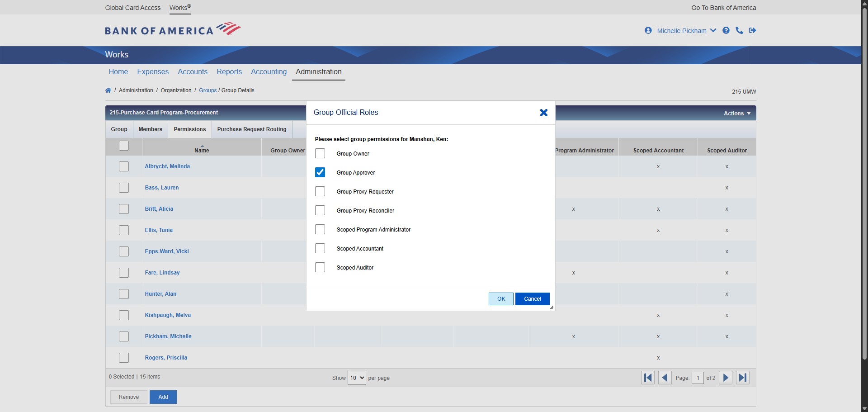The height and width of the screenshot is (412, 868).
Task: Jump to the last page arrow
Action: (x=742, y=378)
